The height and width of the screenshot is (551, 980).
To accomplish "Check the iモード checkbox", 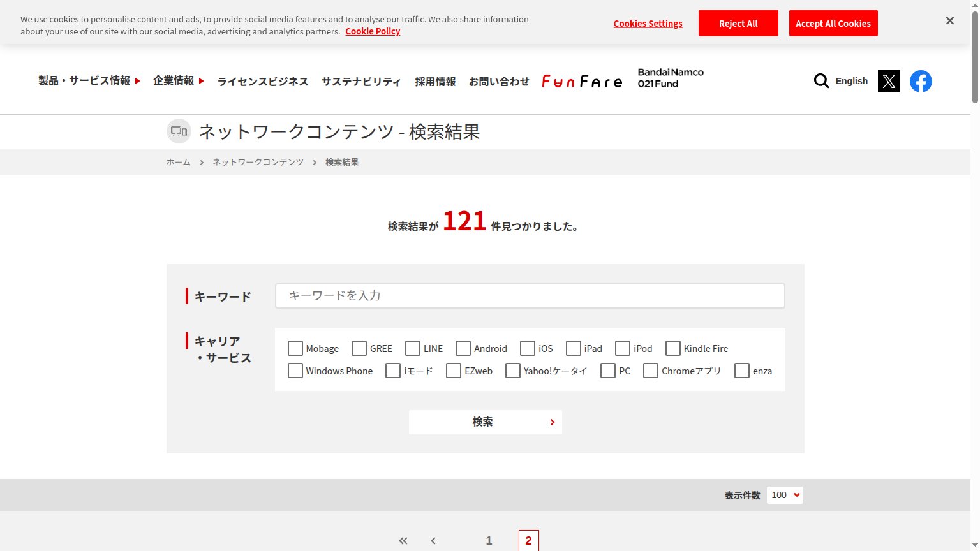I will tap(393, 371).
